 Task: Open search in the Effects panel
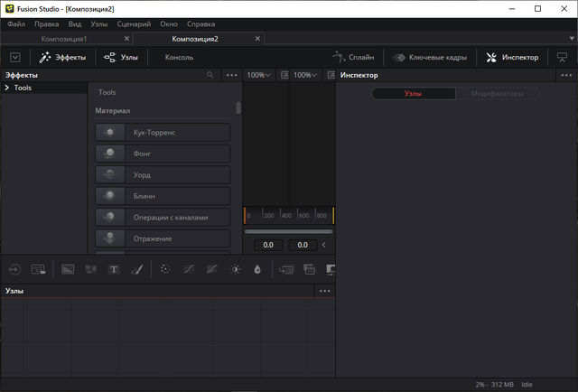(210, 75)
